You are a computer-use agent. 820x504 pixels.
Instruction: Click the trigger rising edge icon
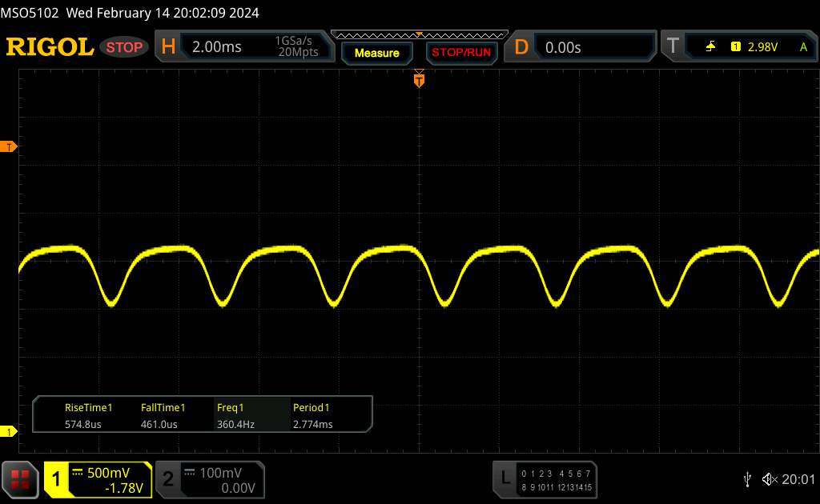click(710, 47)
